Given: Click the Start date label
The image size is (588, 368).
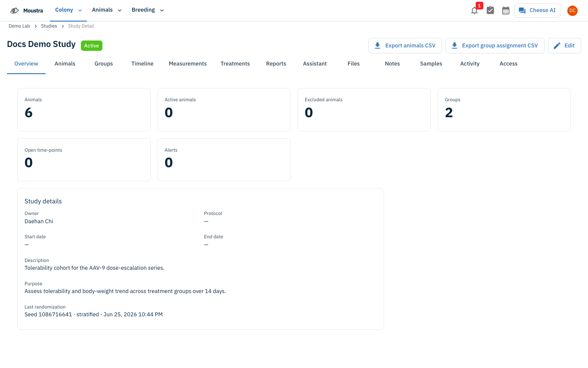Looking at the screenshot, I should tap(35, 237).
